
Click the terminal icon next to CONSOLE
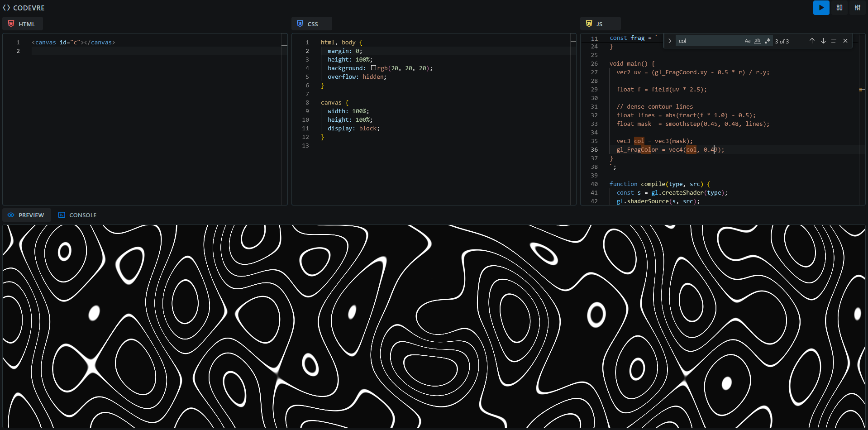point(62,215)
